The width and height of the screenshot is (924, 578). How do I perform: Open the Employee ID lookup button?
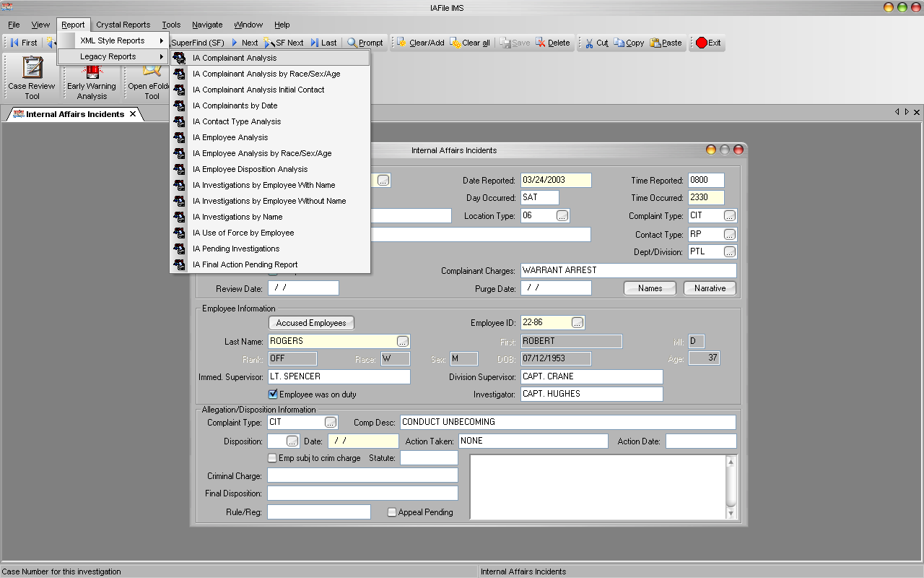[577, 322]
